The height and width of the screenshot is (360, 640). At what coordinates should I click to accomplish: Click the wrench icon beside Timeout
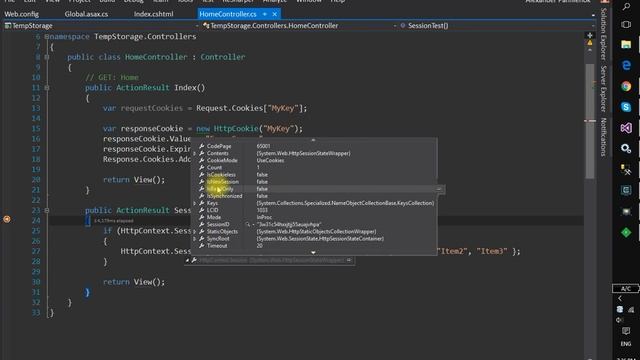(202, 246)
